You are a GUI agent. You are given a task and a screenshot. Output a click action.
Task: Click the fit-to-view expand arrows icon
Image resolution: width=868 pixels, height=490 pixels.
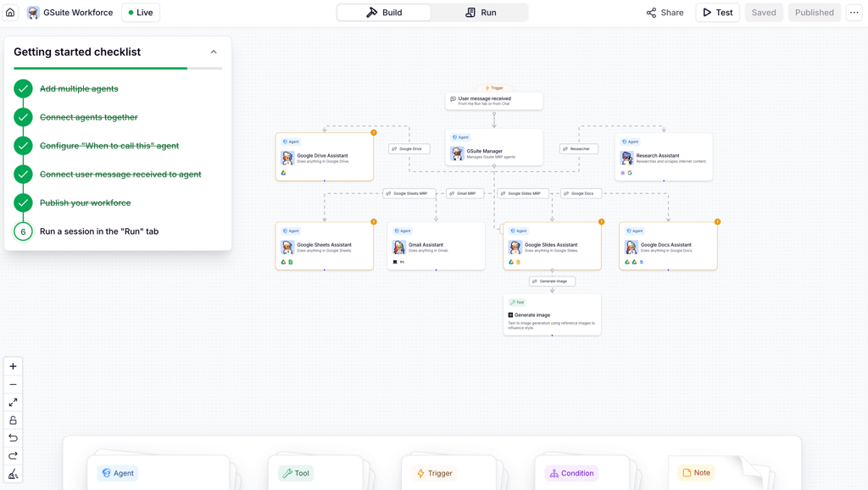pos(13,402)
